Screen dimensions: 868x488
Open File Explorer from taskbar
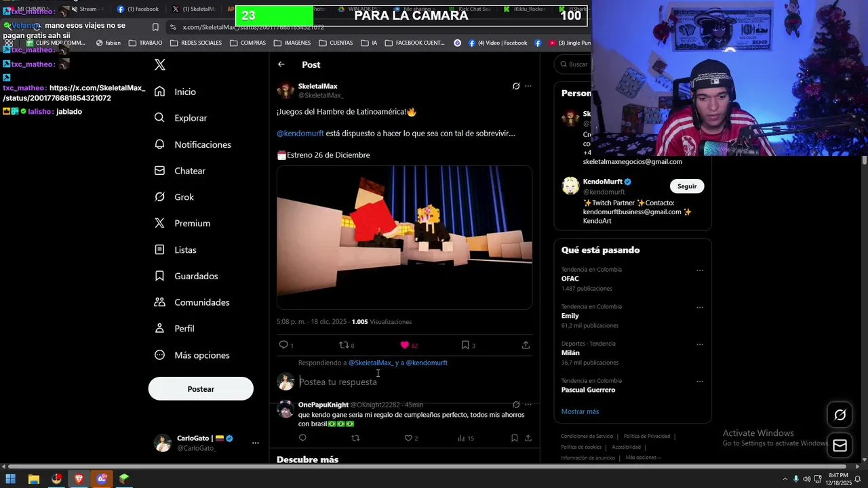(x=33, y=479)
